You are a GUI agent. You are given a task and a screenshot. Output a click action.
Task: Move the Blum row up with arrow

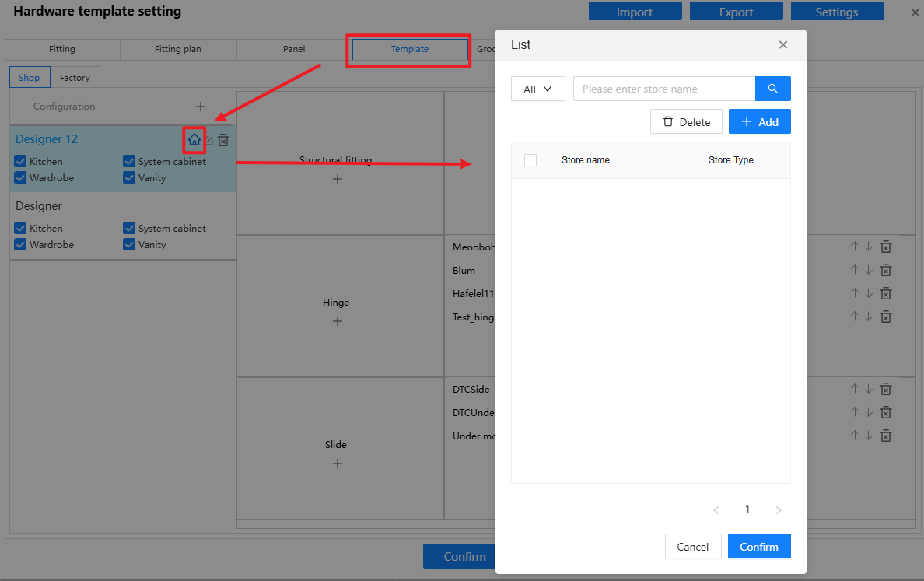coord(854,270)
